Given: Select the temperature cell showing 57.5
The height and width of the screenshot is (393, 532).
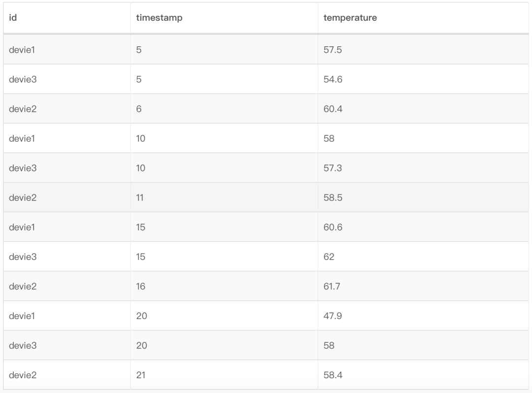Looking at the screenshot, I should tap(332, 50).
